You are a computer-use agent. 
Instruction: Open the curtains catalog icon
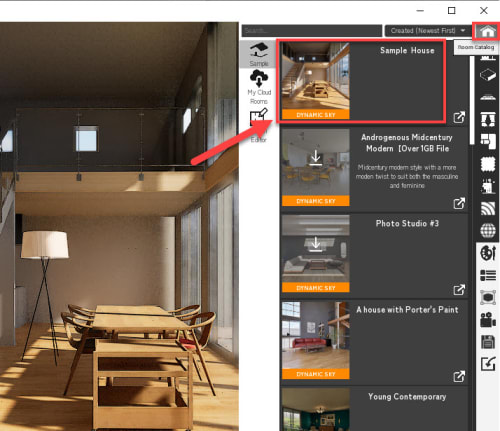(488, 119)
